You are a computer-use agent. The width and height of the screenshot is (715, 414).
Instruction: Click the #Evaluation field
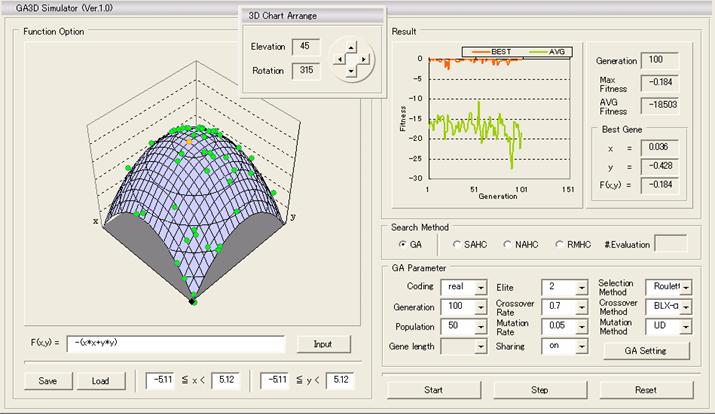tap(670, 243)
